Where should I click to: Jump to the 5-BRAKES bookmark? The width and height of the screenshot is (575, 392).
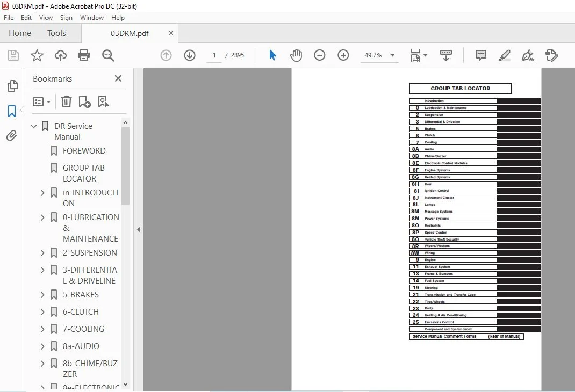[x=81, y=295]
